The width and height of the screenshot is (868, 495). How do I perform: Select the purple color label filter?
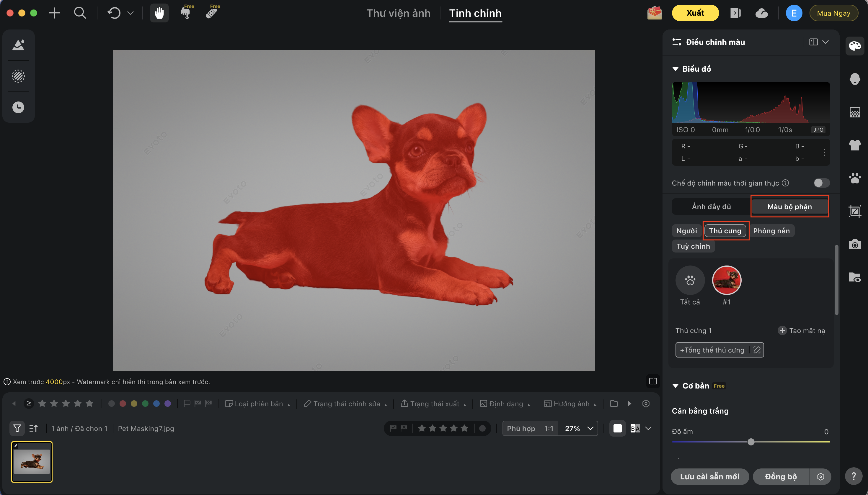(167, 404)
